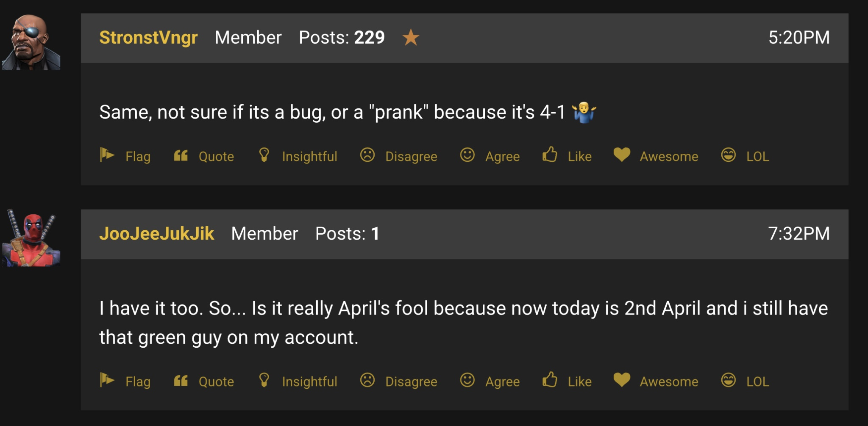
Task: Click the laughing LOL icon on StronstVngr's post
Action: pyautogui.click(x=729, y=155)
